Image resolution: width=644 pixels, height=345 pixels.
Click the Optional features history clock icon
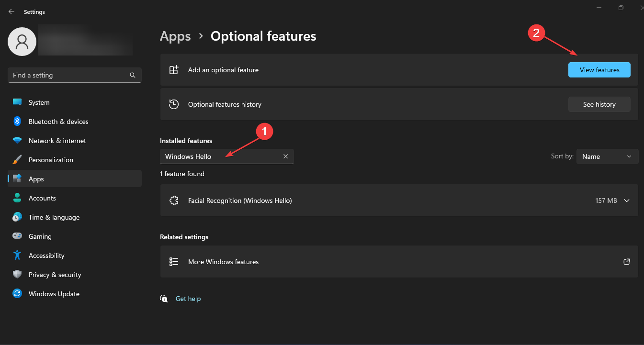[174, 104]
